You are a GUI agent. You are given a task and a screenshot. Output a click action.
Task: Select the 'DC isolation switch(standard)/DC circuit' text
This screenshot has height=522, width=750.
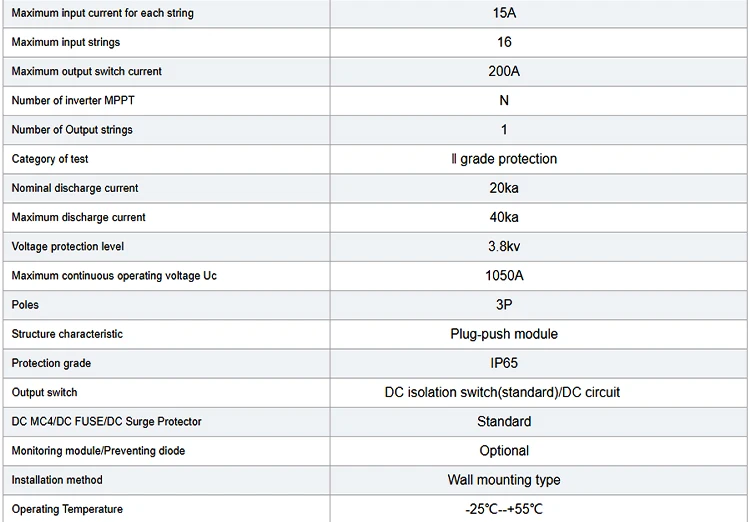tap(504, 392)
